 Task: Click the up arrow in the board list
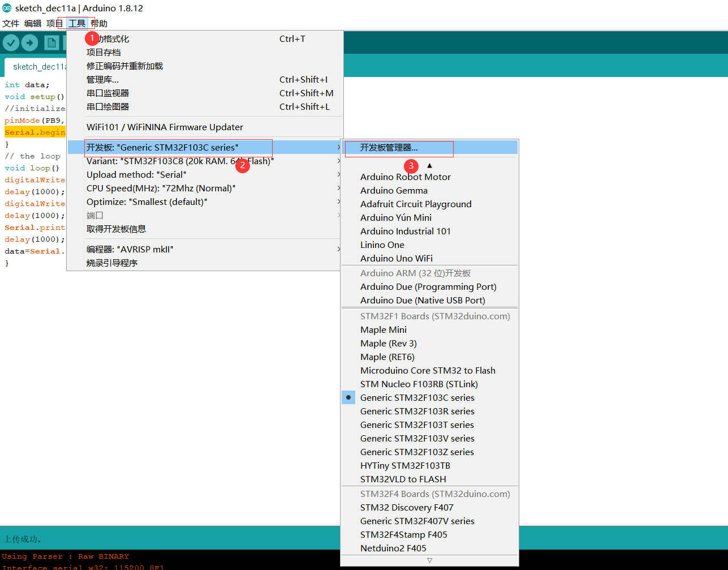point(429,165)
